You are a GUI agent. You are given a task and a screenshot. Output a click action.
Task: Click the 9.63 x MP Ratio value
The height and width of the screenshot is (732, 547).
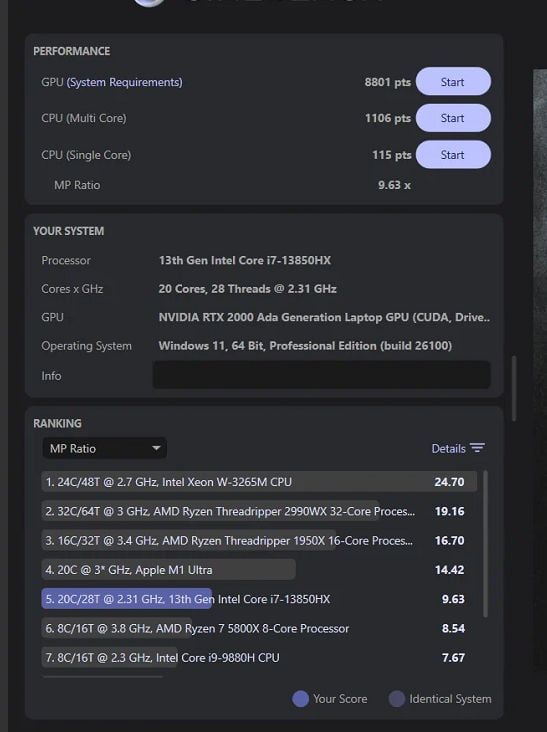[394, 185]
